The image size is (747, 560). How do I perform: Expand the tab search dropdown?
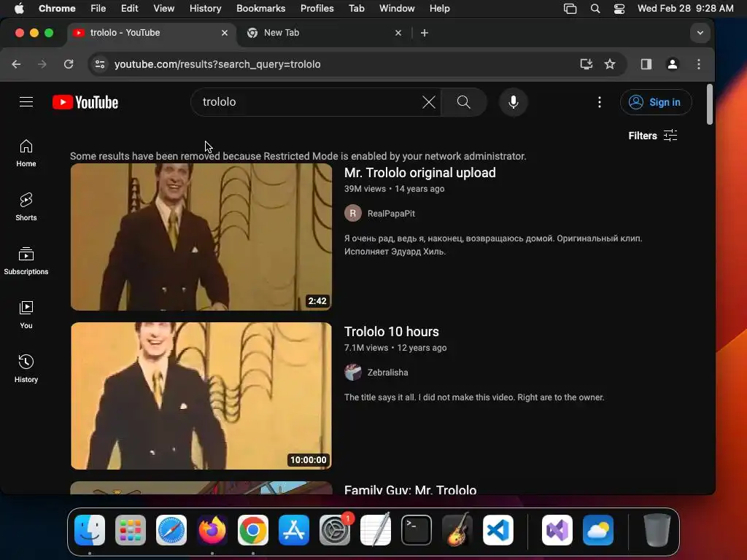(700, 33)
